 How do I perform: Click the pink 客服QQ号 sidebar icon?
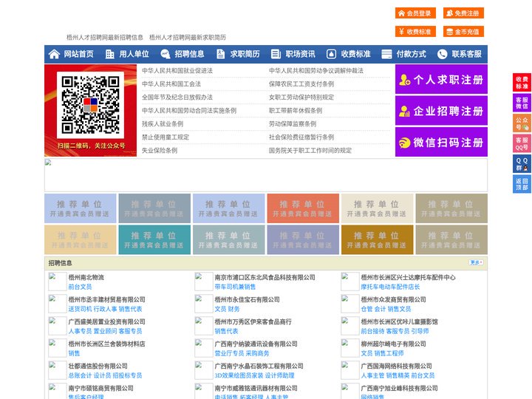(x=522, y=143)
